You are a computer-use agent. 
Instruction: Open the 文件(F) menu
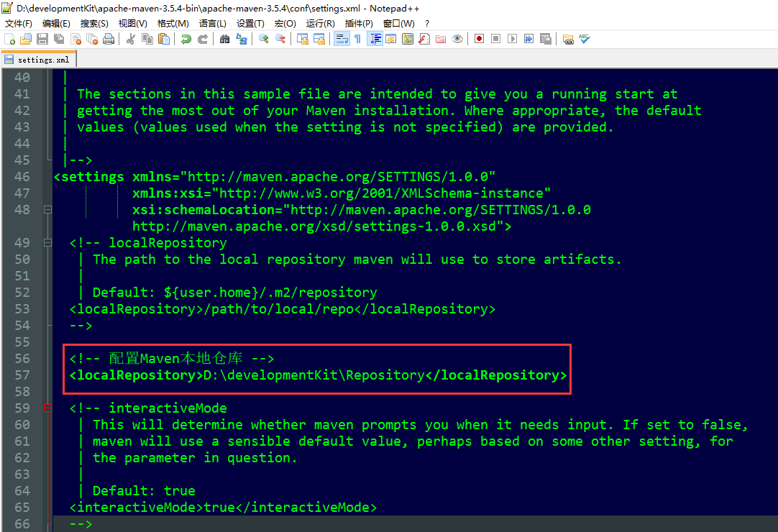click(19, 23)
